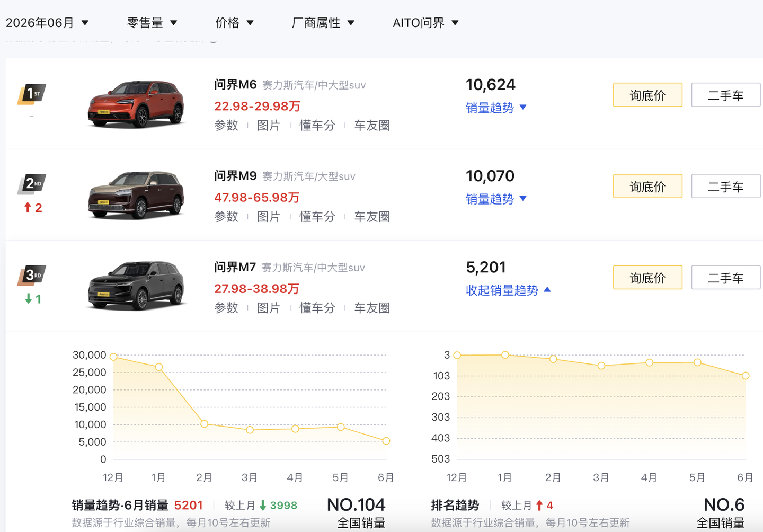Open the brown 问界M9 car image
The image size is (763, 532).
click(x=137, y=195)
